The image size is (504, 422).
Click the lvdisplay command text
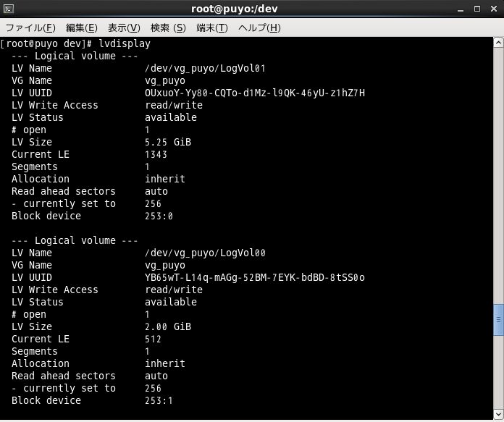(125, 43)
